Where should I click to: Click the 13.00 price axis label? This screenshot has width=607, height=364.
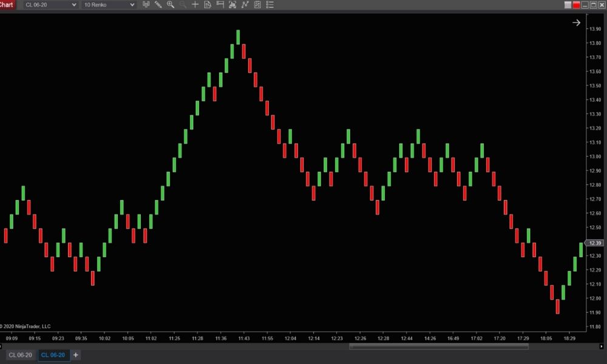tap(595, 157)
